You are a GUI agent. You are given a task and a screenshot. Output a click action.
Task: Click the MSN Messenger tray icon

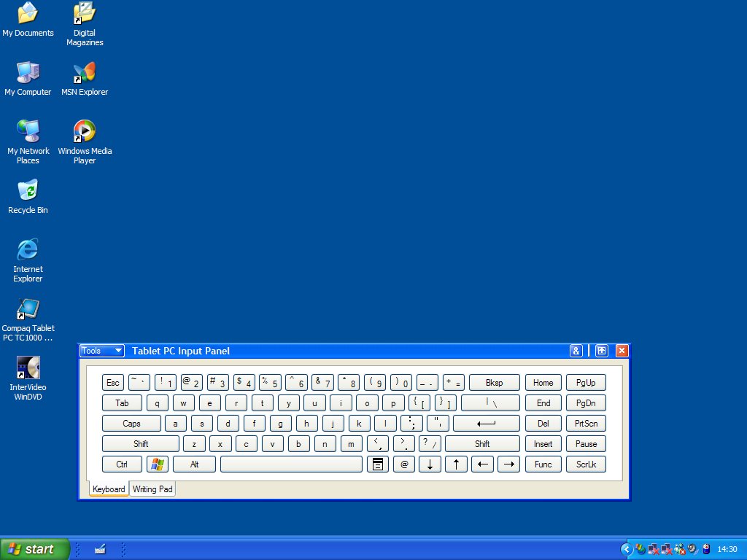coord(680,550)
